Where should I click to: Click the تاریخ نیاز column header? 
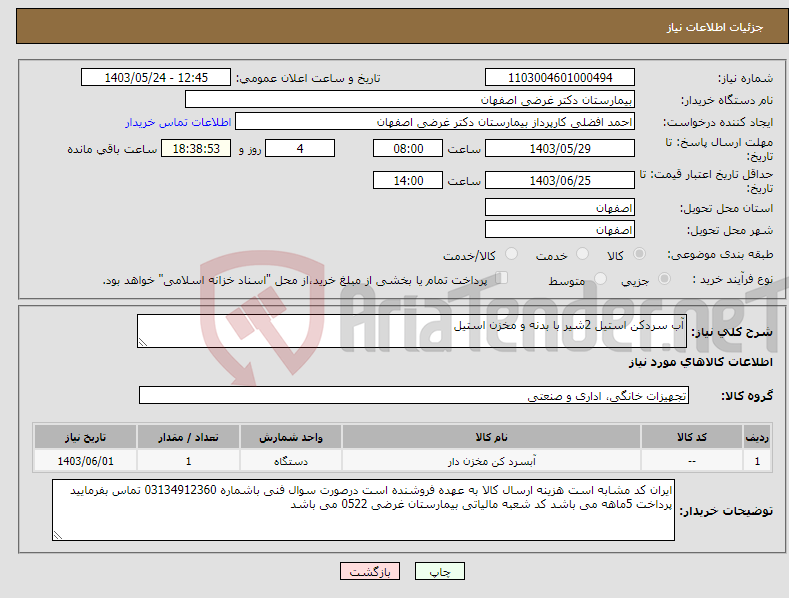click(x=86, y=437)
